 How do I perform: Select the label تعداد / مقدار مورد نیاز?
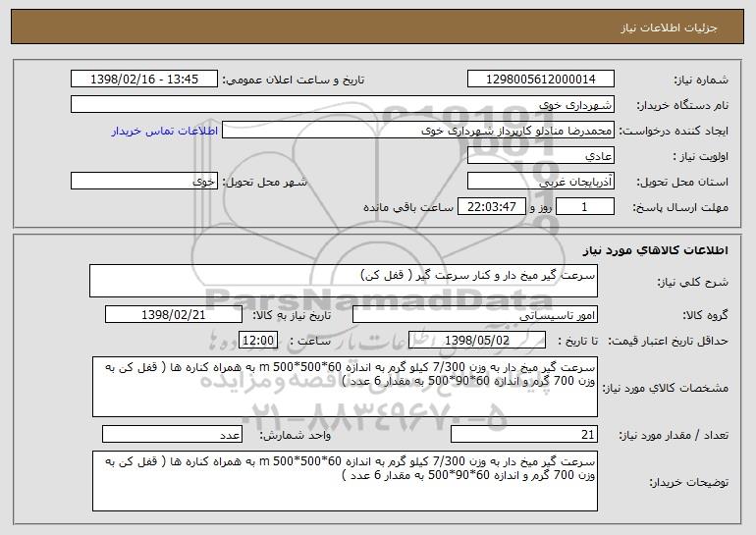click(674, 435)
